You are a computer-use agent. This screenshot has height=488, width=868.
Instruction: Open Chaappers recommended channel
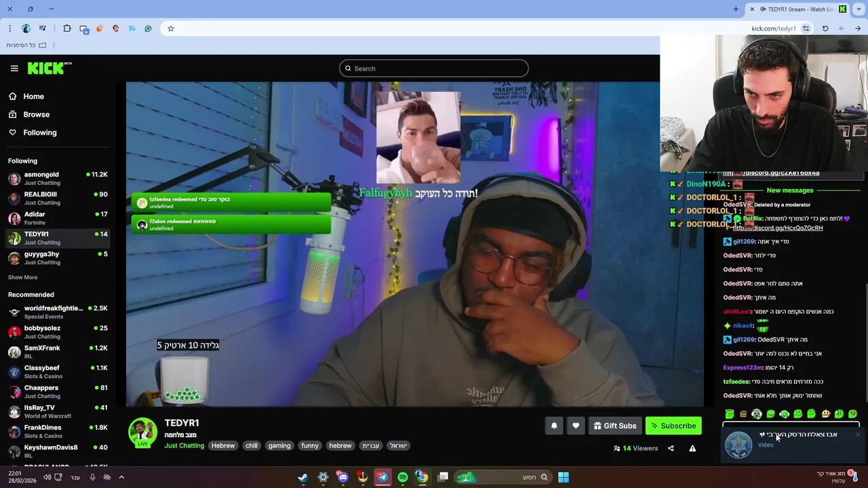click(58, 392)
